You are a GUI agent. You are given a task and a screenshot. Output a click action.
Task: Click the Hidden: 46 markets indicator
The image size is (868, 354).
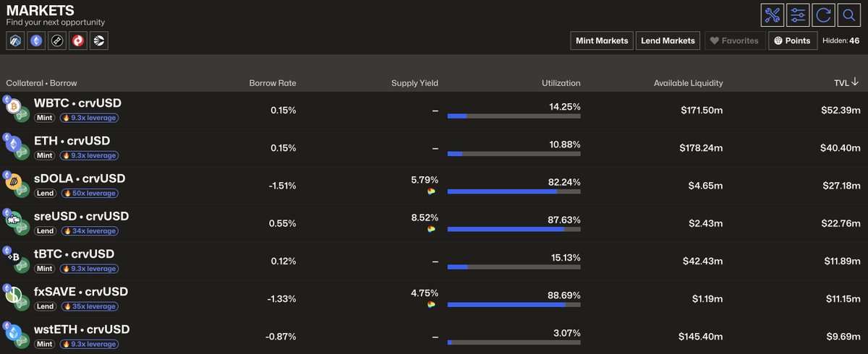[841, 40]
